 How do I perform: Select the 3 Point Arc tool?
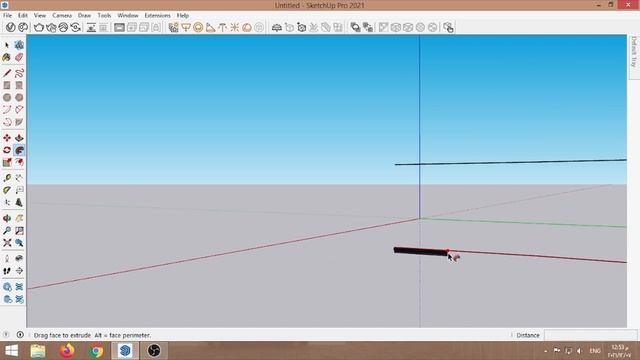[x=7, y=122]
